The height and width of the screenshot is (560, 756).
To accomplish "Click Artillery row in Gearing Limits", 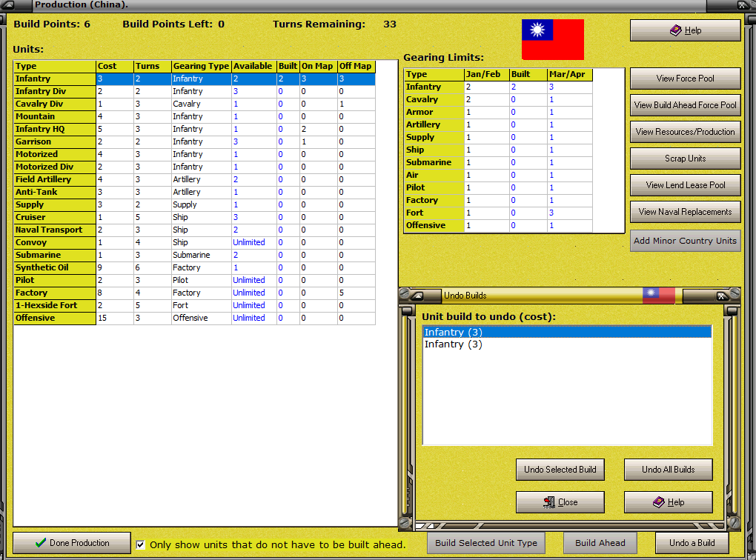I will [x=499, y=124].
